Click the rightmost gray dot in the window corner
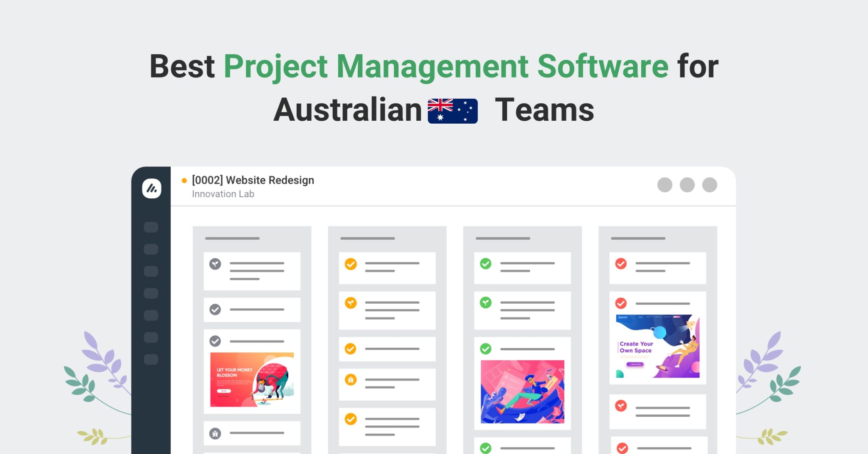This screenshot has height=454, width=868. 709,185
